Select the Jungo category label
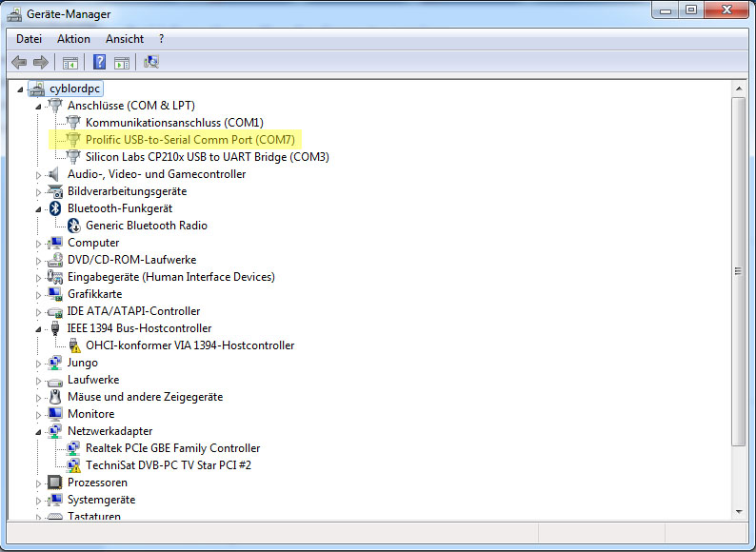Viewport: 756px width, 552px height. pos(83,363)
